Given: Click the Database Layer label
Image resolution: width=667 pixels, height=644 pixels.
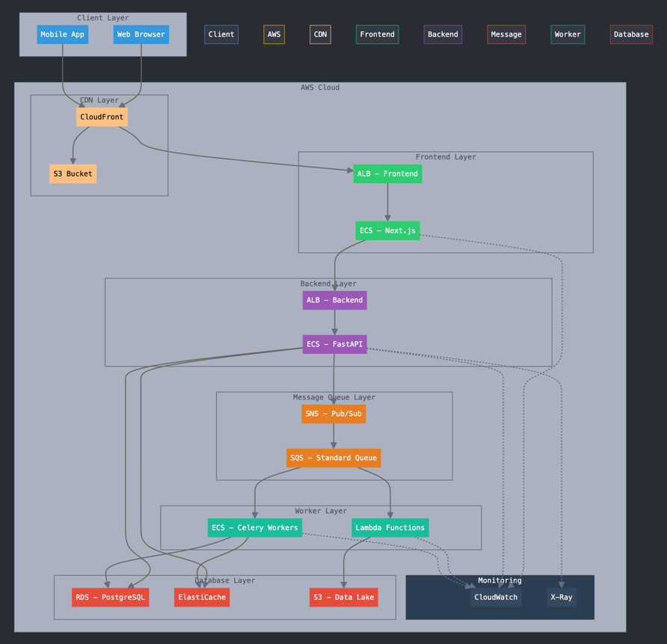Looking at the screenshot, I should tap(225, 580).
